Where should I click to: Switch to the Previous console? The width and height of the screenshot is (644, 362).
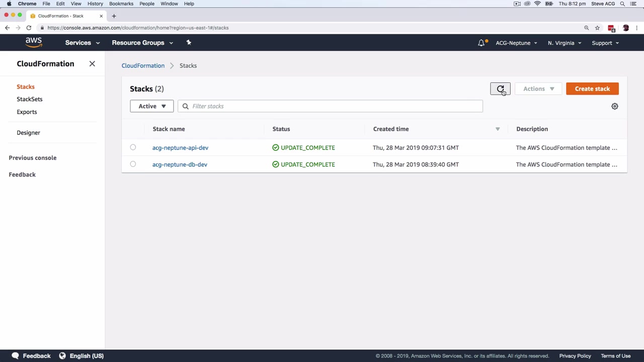(33, 158)
